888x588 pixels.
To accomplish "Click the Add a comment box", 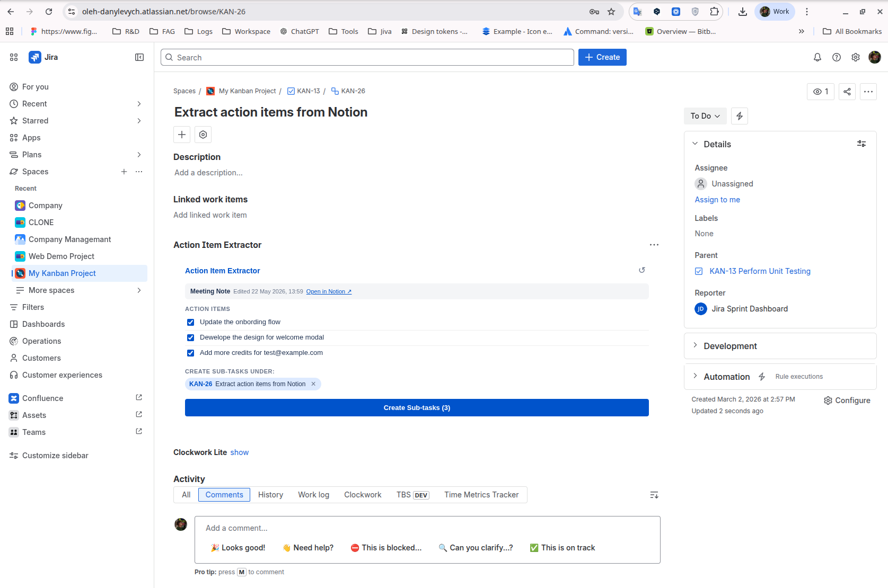I will [x=427, y=528].
